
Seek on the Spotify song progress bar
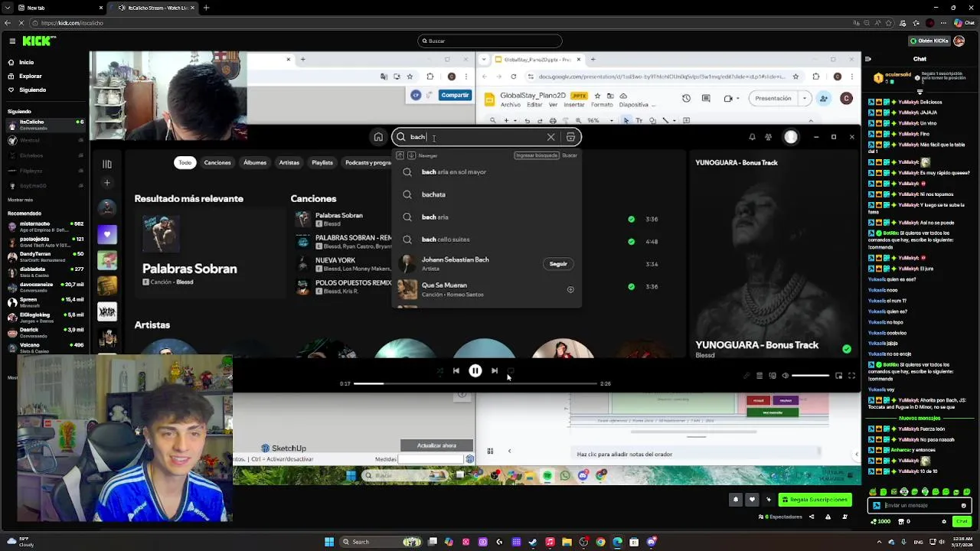[x=475, y=383]
